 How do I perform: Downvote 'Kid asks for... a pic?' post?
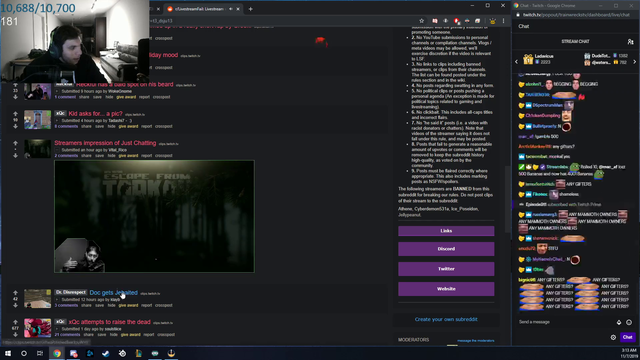(x=15, y=126)
